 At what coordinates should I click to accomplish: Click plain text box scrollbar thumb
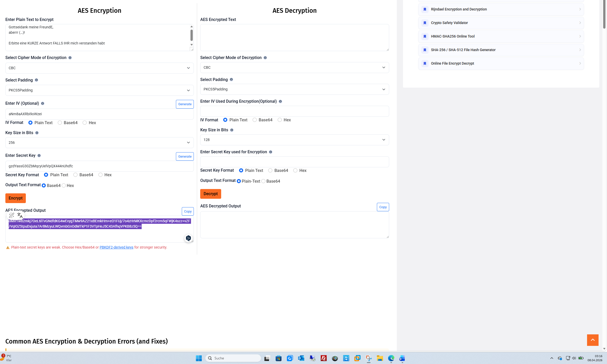tap(192, 35)
